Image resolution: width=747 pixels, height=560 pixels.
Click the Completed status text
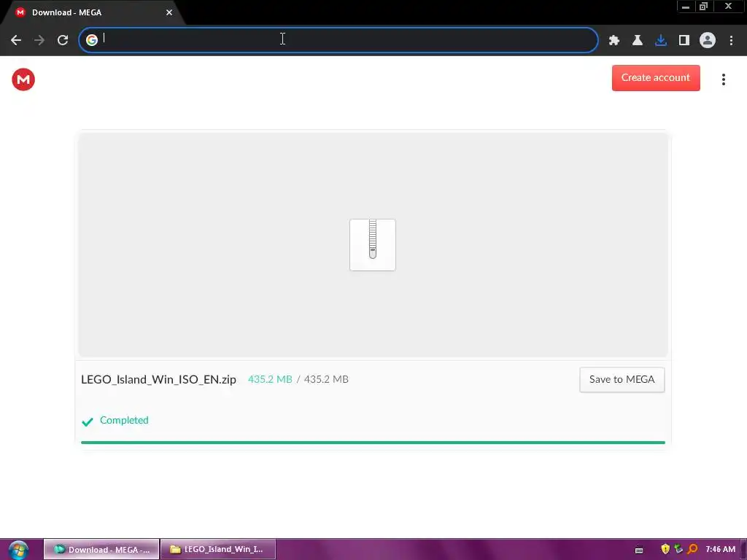[x=124, y=420]
